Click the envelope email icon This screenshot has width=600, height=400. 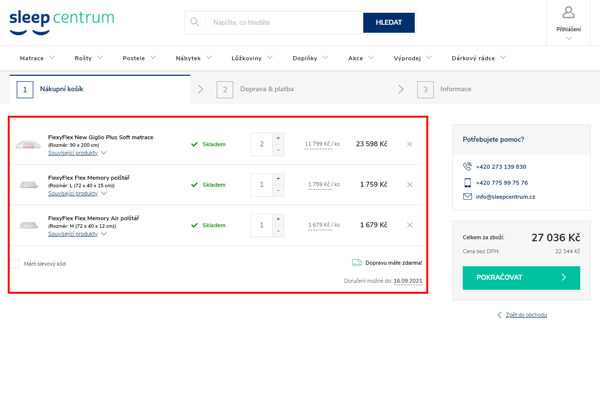(x=467, y=196)
